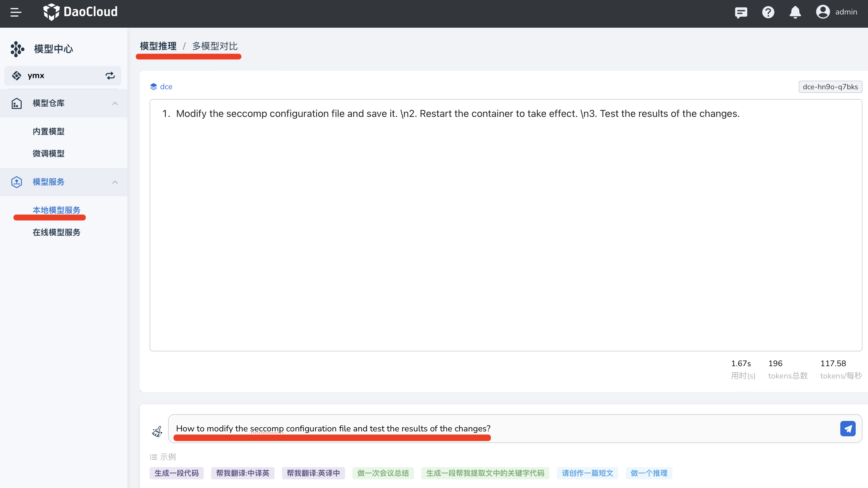This screenshot has width=868, height=488.
Task: Open the dce model link
Action: (x=166, y=87)
